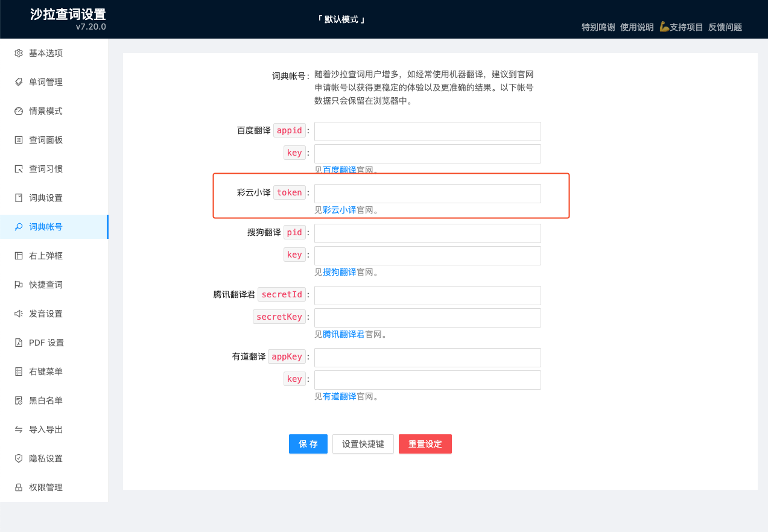Click the dashboard icon beside 情景模式

coord(19,111)
